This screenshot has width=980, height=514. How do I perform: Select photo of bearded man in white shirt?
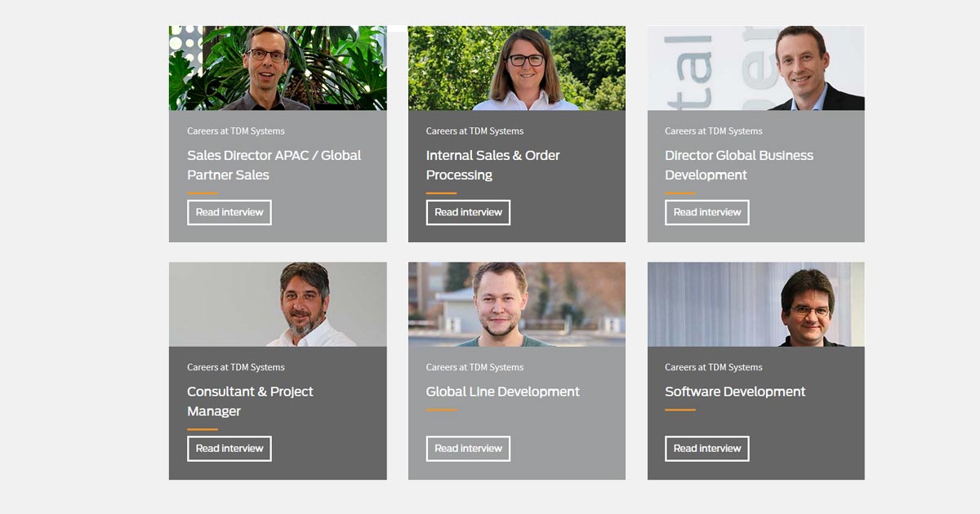click(278, 304)
